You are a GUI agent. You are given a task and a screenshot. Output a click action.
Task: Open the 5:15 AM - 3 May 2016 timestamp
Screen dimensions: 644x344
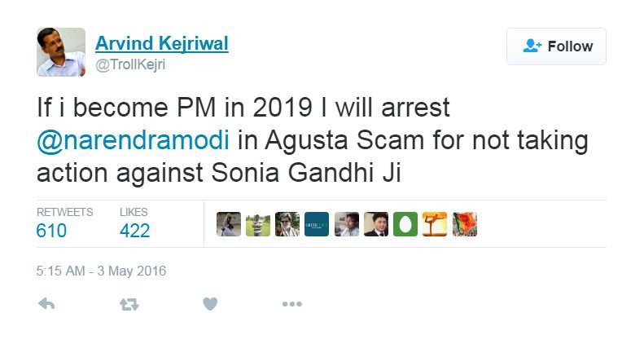[x=101, y=271]
